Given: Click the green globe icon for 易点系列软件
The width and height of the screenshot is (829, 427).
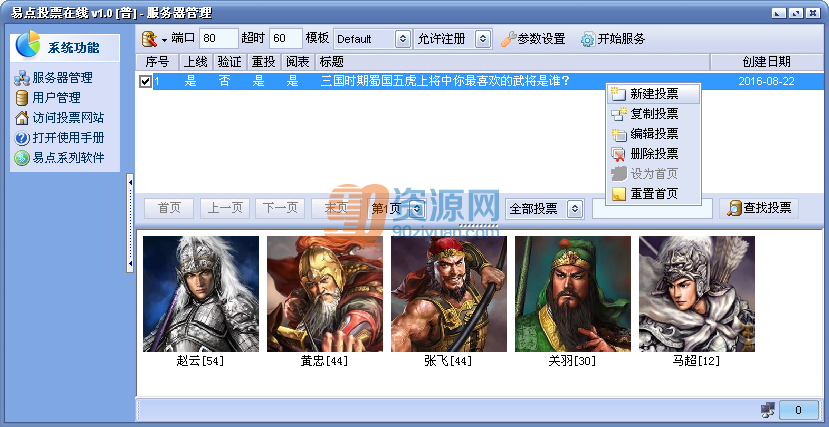Looking at the screenshot, I should 22,158.
